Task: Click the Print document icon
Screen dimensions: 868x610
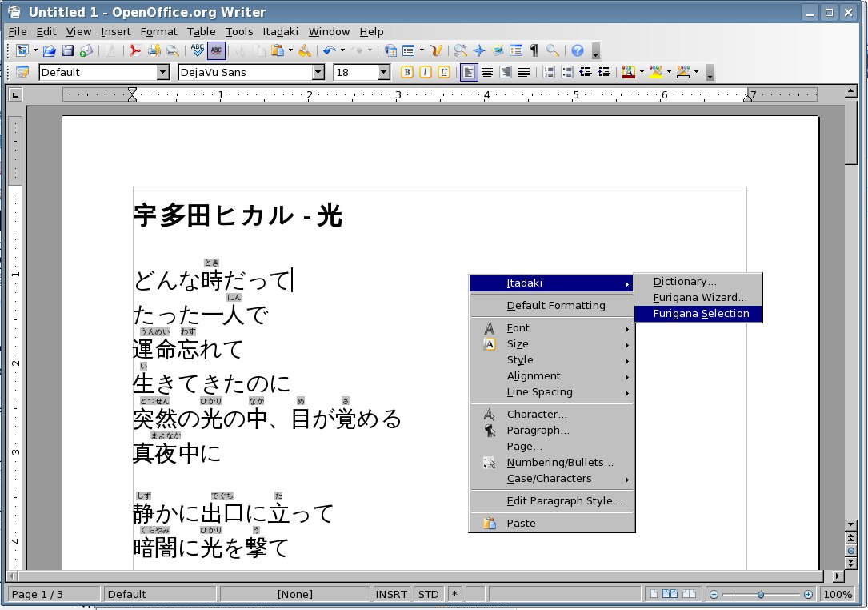Action: click(153, 50)
